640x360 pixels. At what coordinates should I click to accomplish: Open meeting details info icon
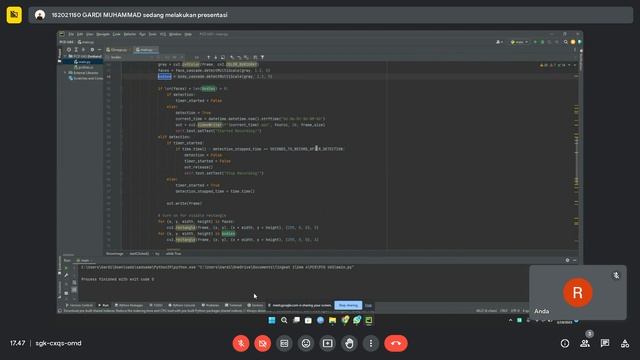click(565, 343)
